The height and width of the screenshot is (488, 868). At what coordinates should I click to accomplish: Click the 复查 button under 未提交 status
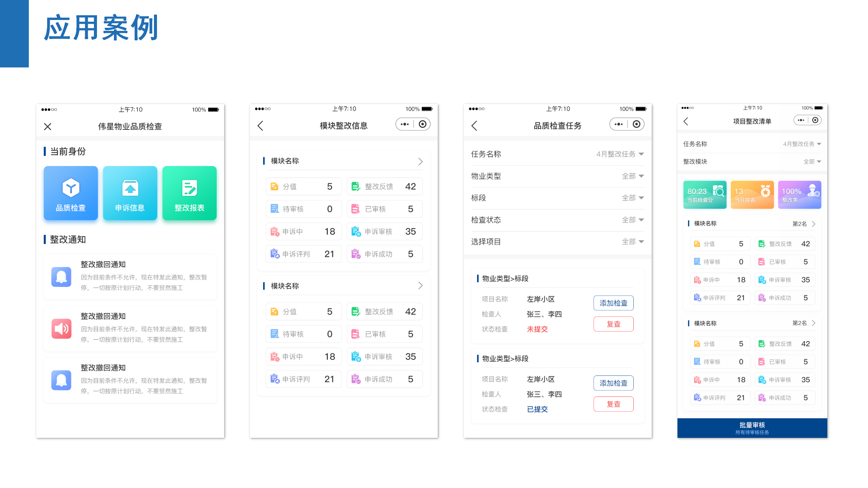click(613, 324)
